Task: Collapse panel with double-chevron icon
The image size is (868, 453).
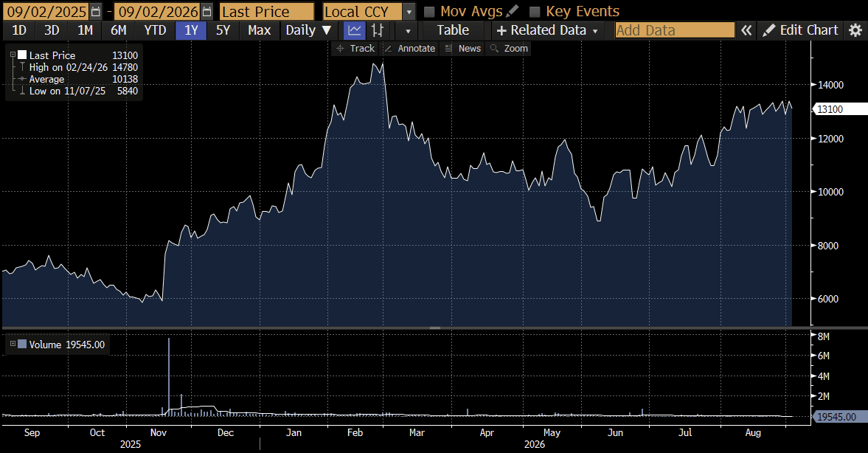Action: coord(746,30)
